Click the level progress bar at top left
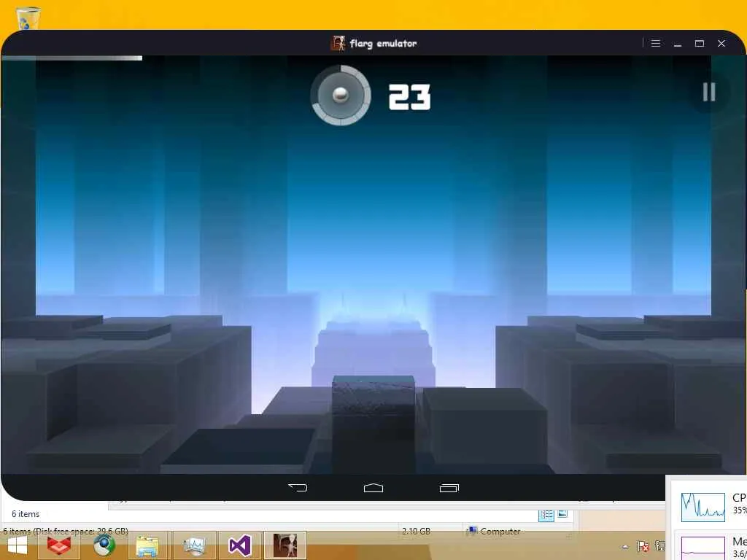 (x=72, y=58)
